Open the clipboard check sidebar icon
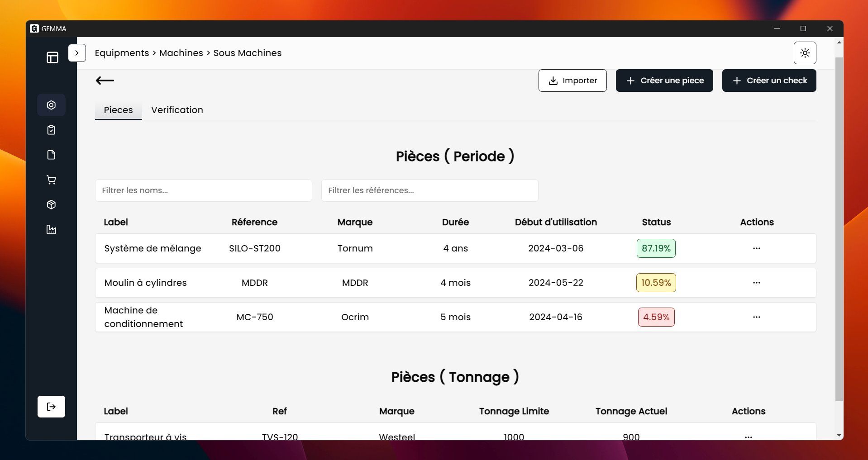The width and height of the screenshot is (868, 460). tap(51, 130)
